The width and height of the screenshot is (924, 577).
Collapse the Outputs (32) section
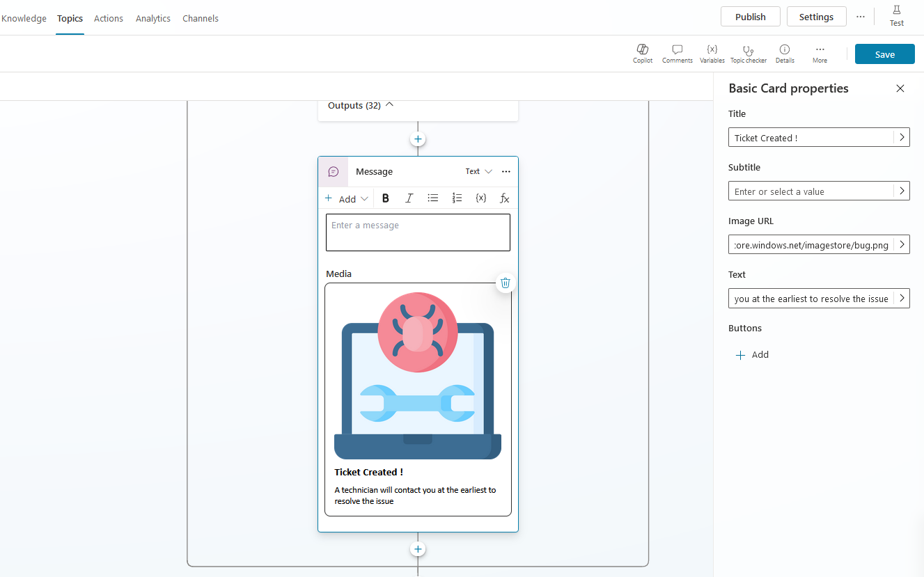click(389, 104)
